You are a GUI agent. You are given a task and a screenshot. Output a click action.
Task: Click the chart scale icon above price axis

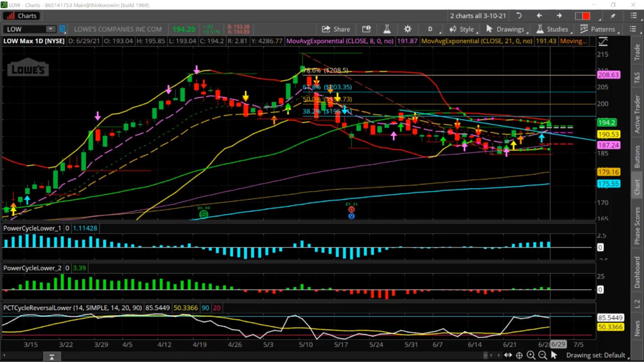pyautogui.click(x=603, y=42)
